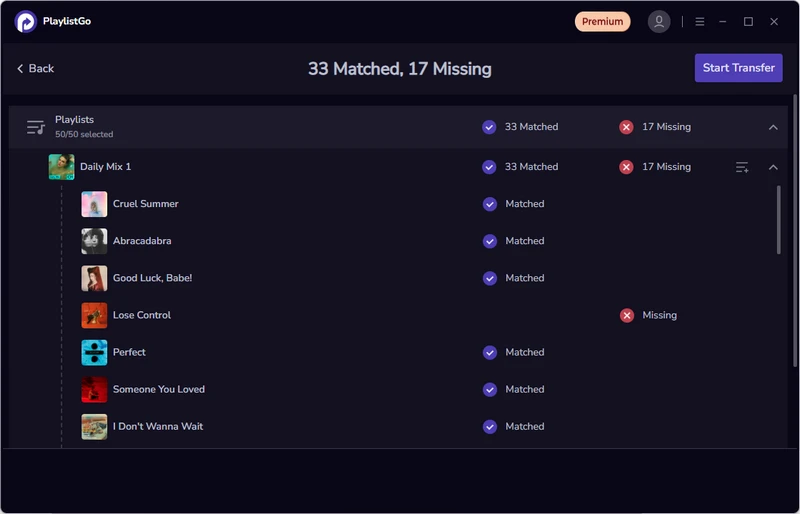Viewport: 800px width, 514px height.
Task: Click the 33 Matched label in Playlists row
Action: pyautogui.click(x=531, y=127)
